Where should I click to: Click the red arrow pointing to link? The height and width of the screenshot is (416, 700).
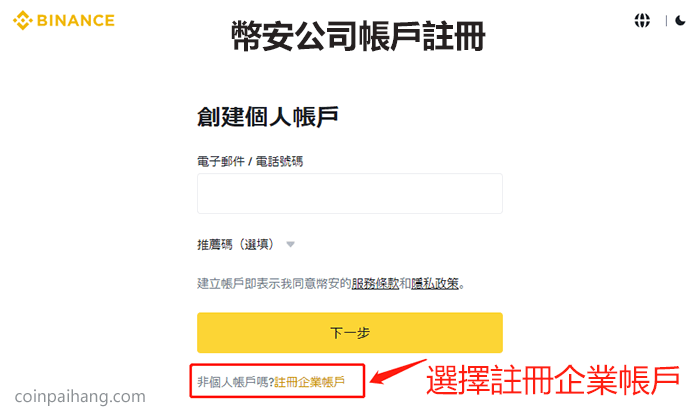(397, 372)
